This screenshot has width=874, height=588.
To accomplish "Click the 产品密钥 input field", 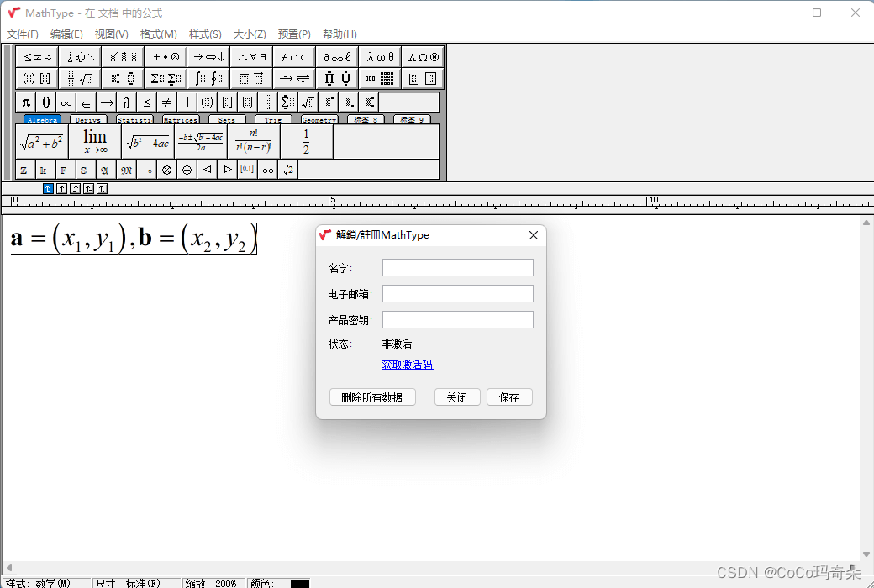I will (458, 319).
